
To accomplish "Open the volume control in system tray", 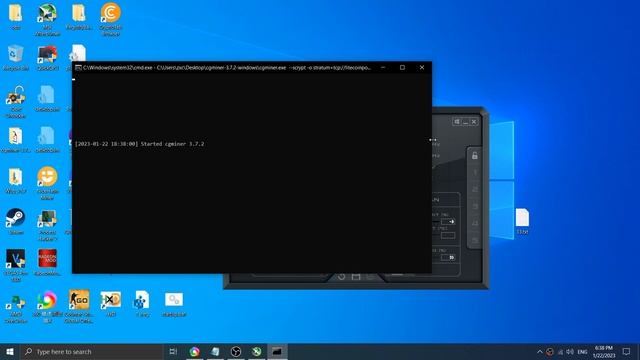I will 570,352.
